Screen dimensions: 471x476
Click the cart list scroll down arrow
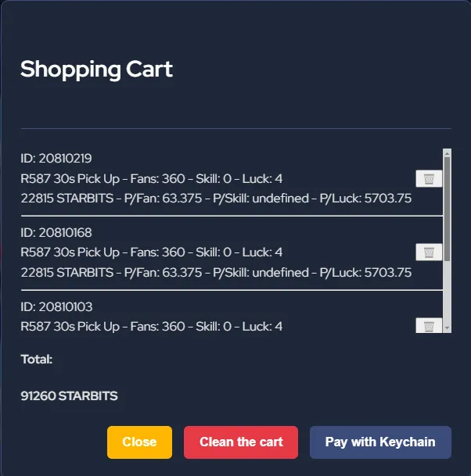tap(447, 328)
